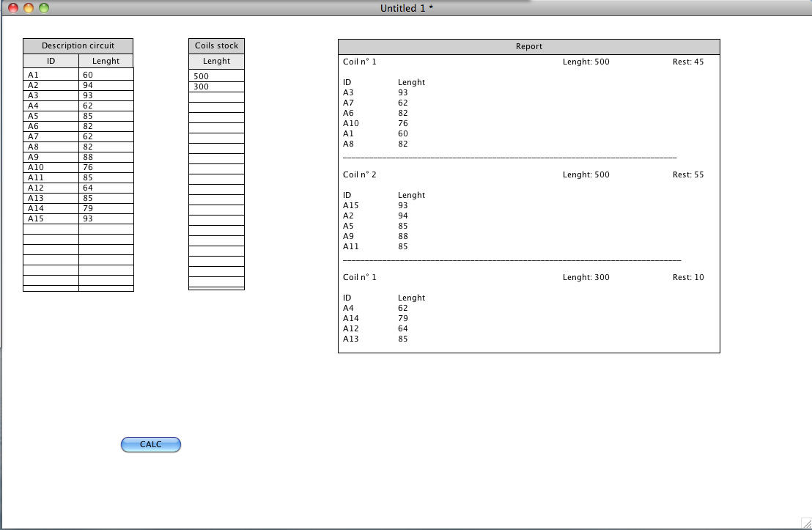Click the ID column header in Description circuit
This screenshot has width=812, height=530.
pos(51,61)
